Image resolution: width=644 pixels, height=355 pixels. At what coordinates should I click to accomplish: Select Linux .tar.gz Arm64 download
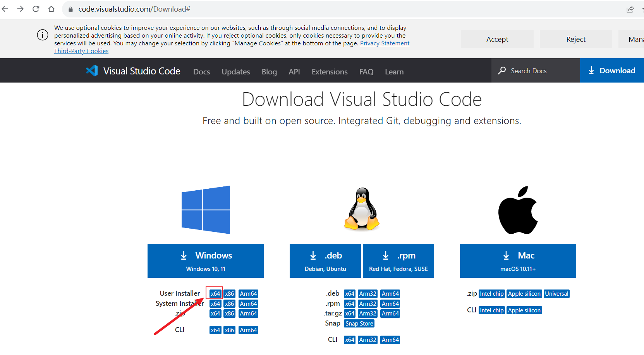390,314
